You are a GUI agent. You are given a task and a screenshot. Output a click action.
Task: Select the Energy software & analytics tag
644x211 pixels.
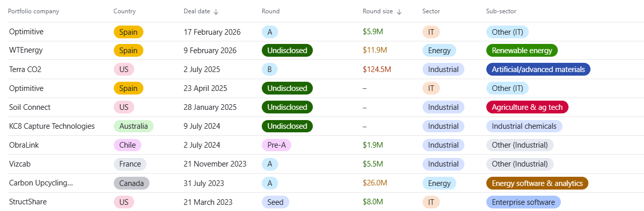tap(537, 183)
